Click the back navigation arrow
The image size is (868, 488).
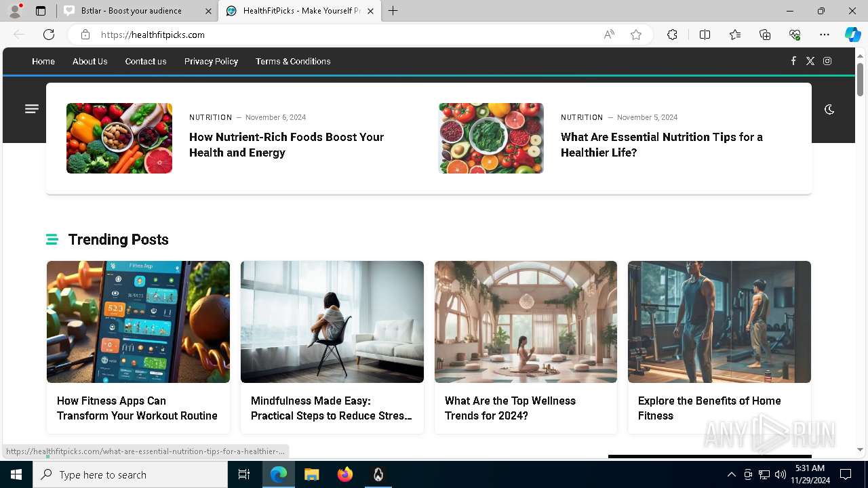(x=19, y=35)
